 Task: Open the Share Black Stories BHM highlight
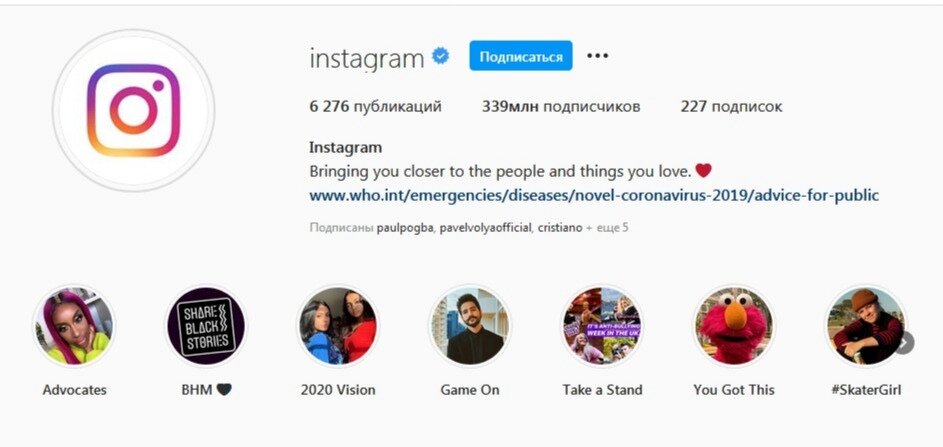pos(206,326)
